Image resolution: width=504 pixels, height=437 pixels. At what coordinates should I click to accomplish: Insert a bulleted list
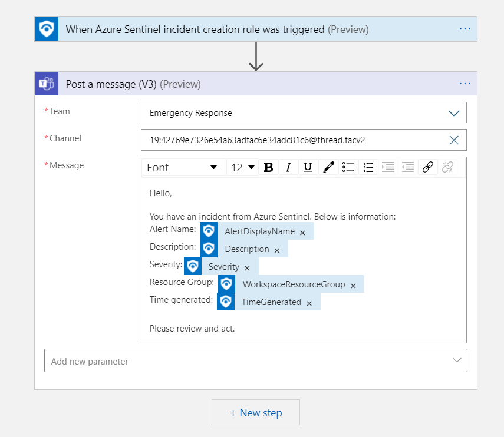pyautogui.click(x=348, y=168)
